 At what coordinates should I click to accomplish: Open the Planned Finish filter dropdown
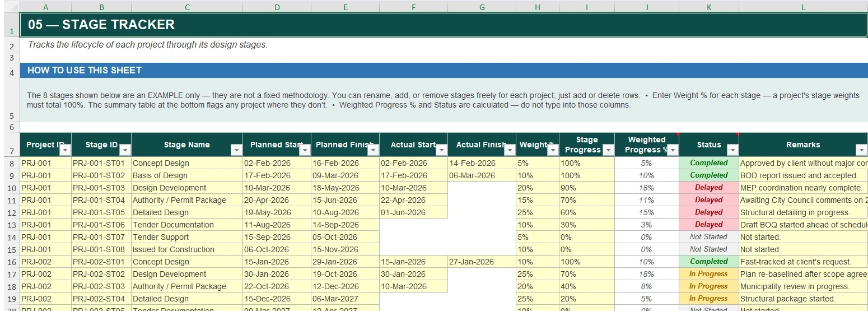pos(373,150)
